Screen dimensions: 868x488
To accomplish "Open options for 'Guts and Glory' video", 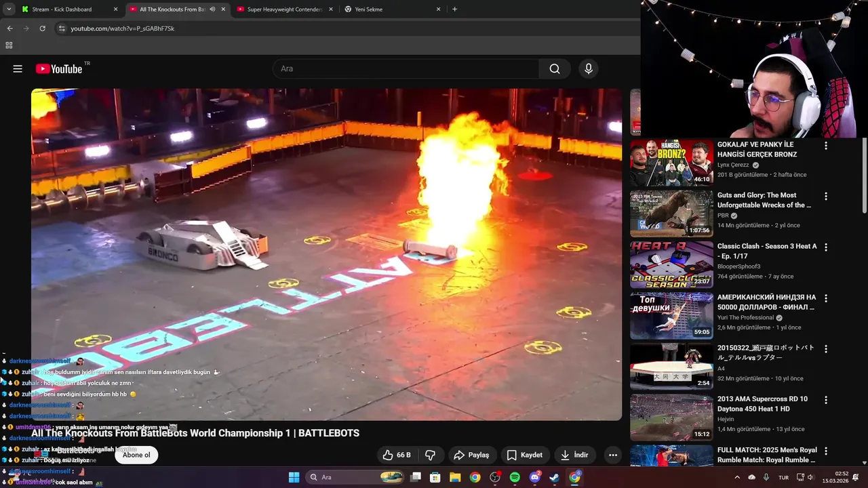I will tap(825, 197).
